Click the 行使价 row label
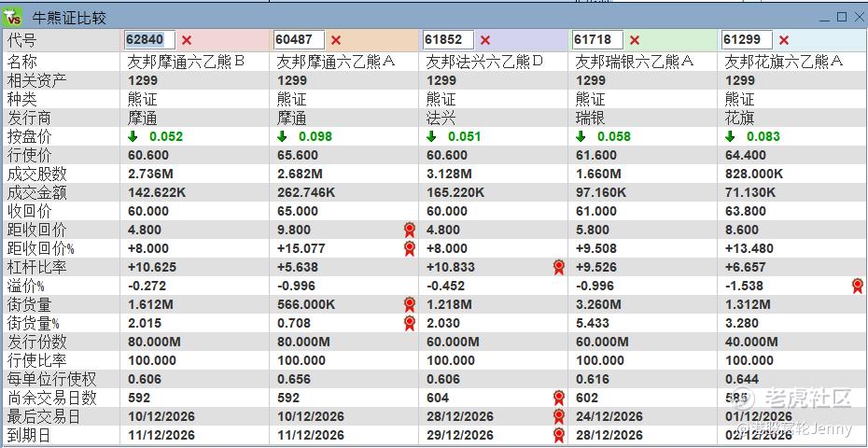868x448 pixels. (29, 156)
